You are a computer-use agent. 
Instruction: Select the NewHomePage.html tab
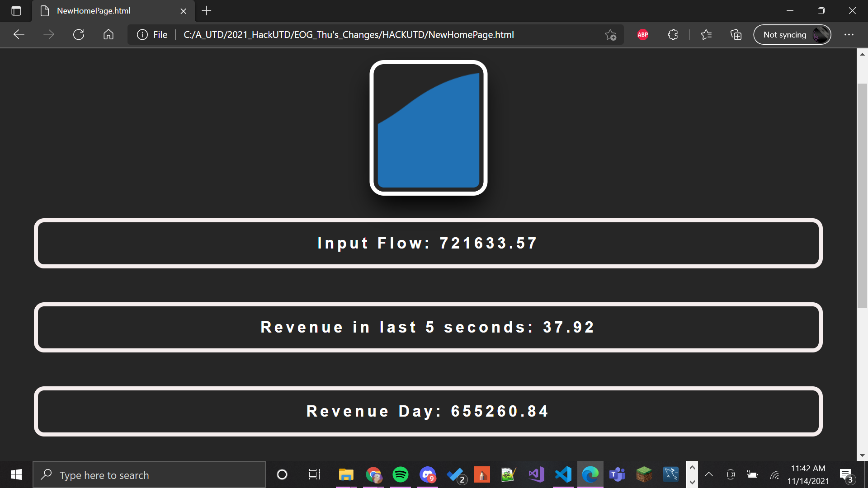(x=94, y=11)
